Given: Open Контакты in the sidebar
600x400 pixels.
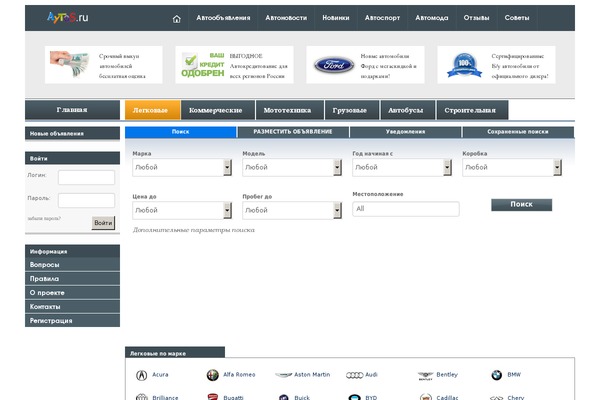Looking at the screenshot, I should (72, 307).
